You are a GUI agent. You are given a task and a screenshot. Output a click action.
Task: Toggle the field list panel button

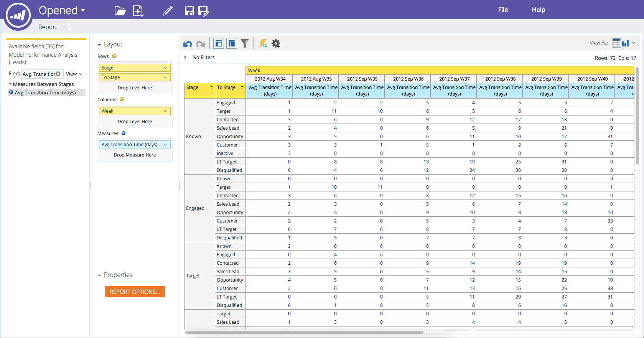pos(219,43)
